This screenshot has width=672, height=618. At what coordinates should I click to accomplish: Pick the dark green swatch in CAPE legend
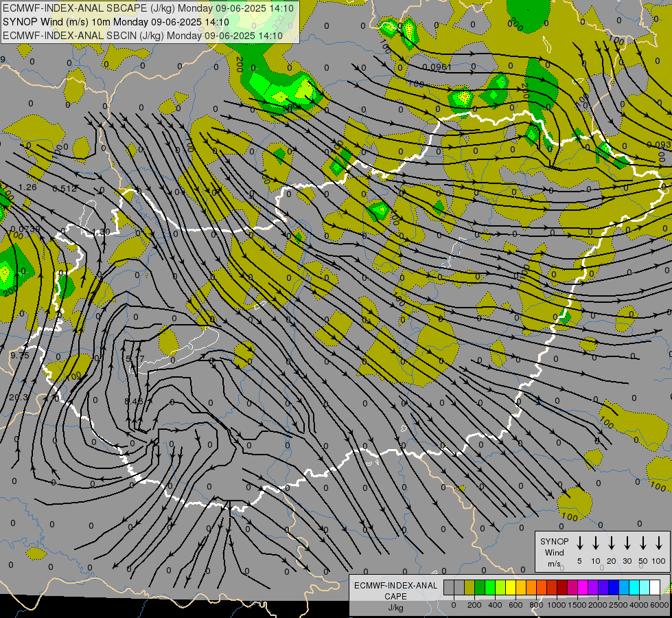click(x=480, y=587)
